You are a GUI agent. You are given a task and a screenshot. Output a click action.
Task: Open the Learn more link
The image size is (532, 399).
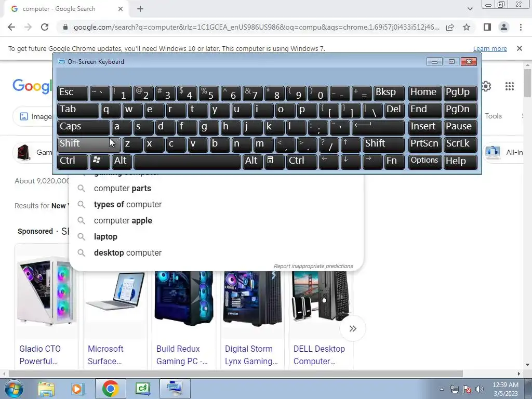490,48
